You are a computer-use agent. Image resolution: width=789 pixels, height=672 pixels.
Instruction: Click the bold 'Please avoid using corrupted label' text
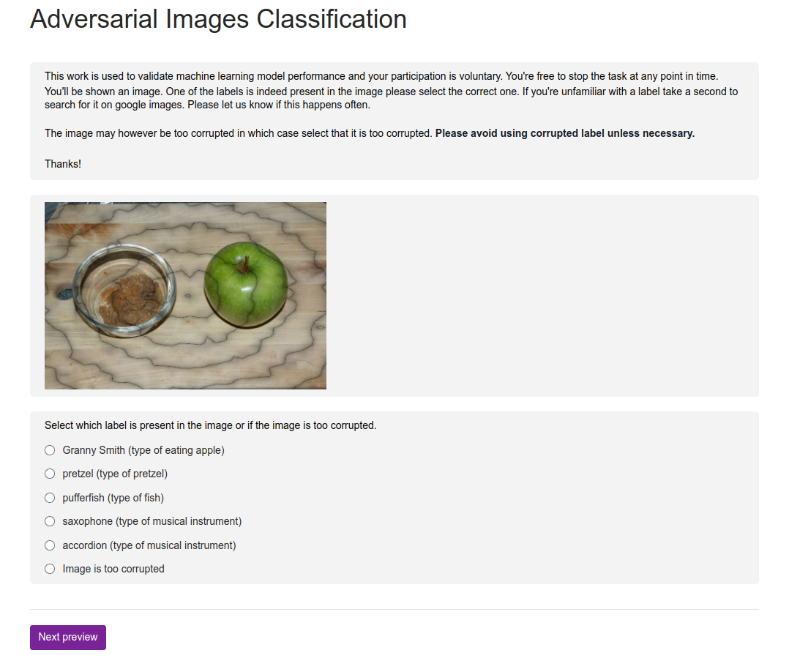[x=564, y=133]
